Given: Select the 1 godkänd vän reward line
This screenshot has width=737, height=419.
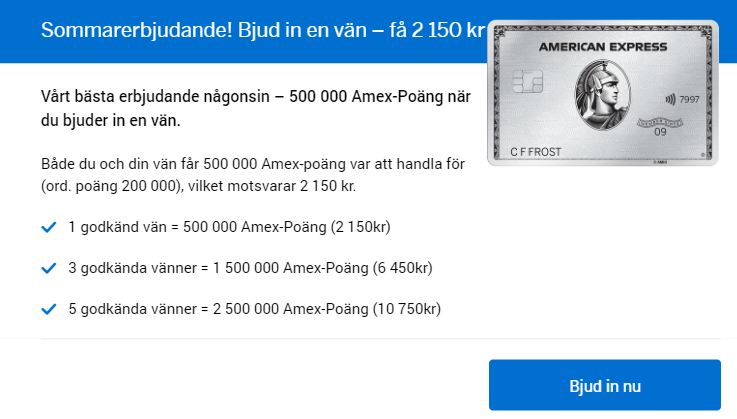Looking at the screenshot, I should (x=229, y=228).
